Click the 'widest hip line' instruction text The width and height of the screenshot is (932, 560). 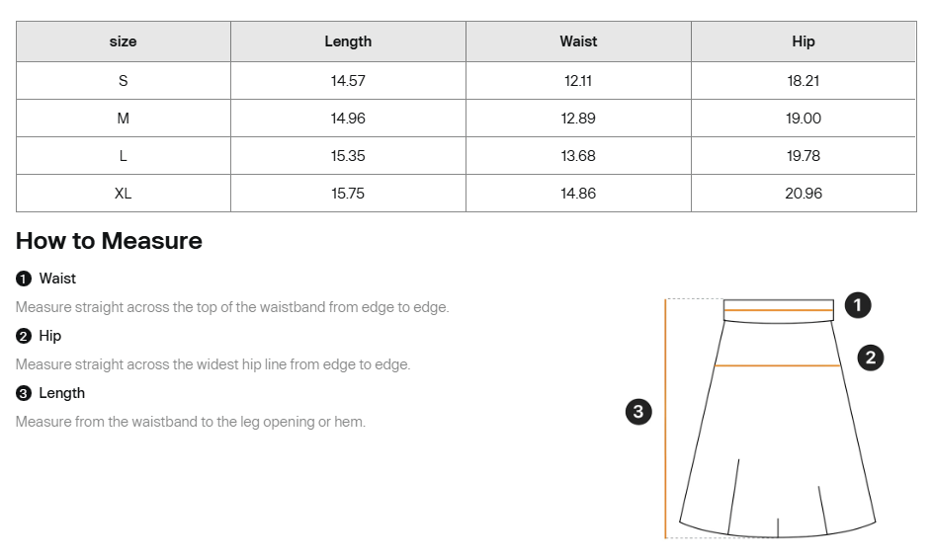(212, 364)
